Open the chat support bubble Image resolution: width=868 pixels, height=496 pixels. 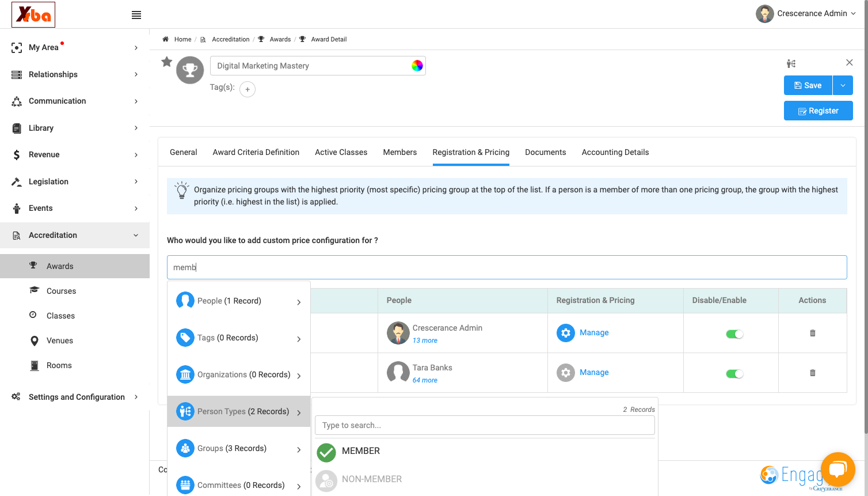click(838, 470)
